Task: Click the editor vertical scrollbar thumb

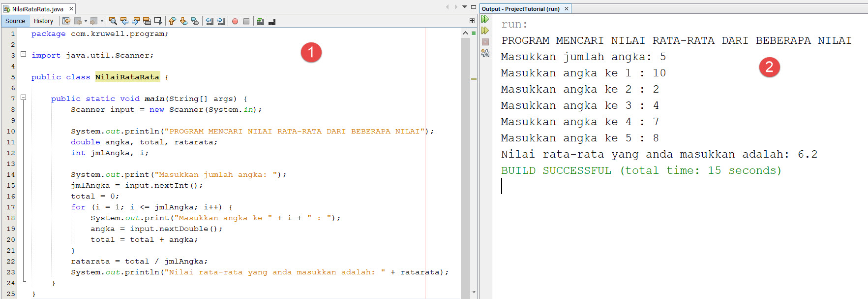Action: click(465, 163)
